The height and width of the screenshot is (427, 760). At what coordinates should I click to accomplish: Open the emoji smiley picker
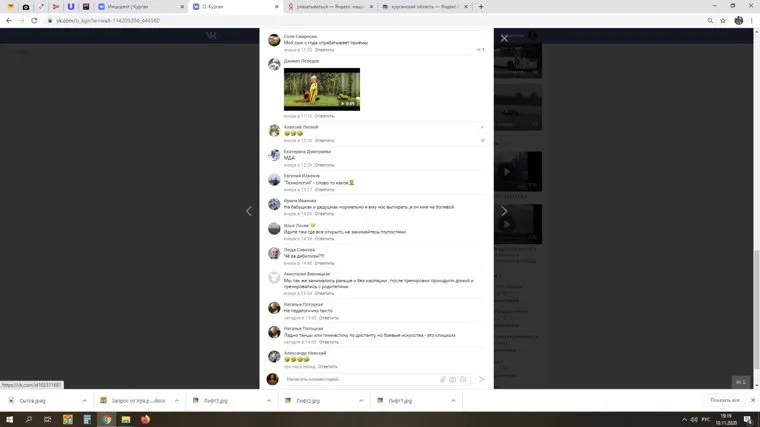coord(463,380)
